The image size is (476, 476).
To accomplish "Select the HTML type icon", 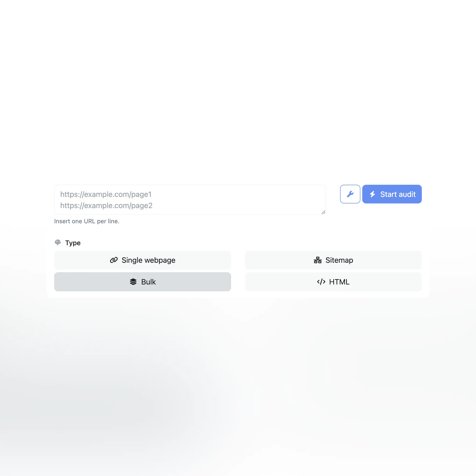I will 321,282.
